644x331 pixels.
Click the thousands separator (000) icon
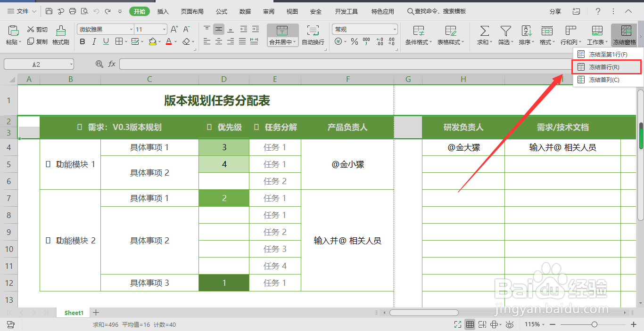(367, 41)
